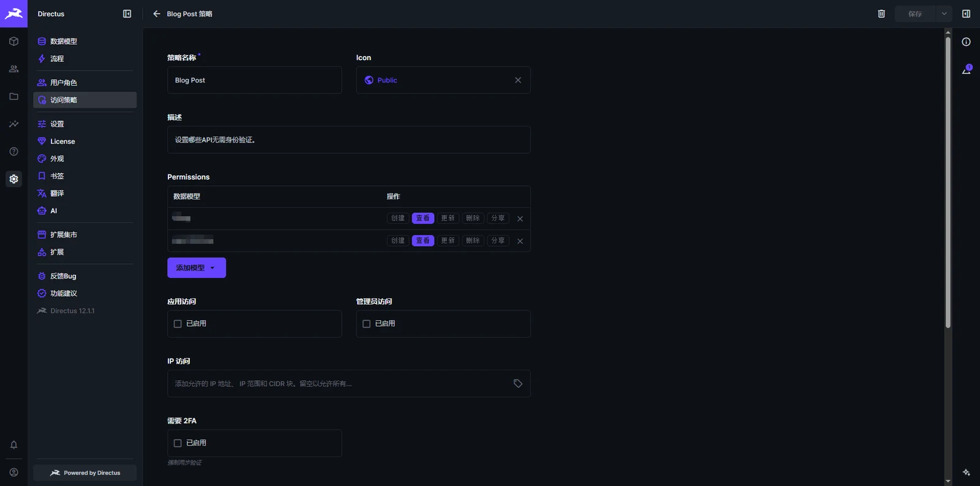This screenshot has height=486, width=980.
Task: Follow the 反馈Bug link
Action: (85, 276)
